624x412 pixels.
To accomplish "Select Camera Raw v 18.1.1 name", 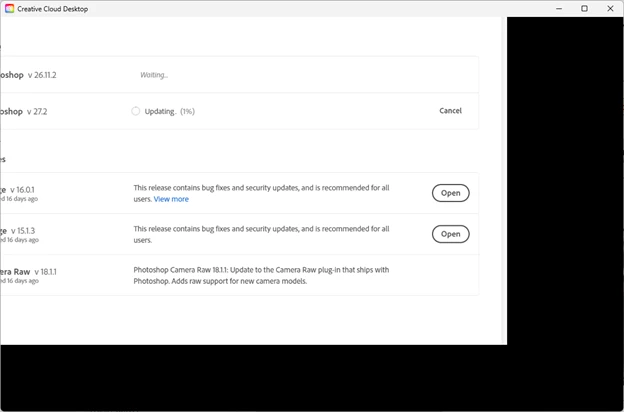I will tap(28, 272).
